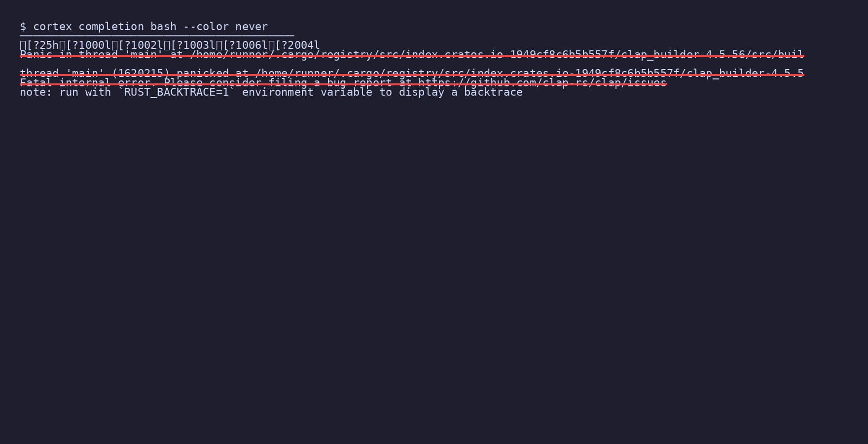The width and height of the screenshot is (868, 444).
Task: Click 'clap_builder-4.5.56' in the first panic path
Action: (x=683, y=54)
